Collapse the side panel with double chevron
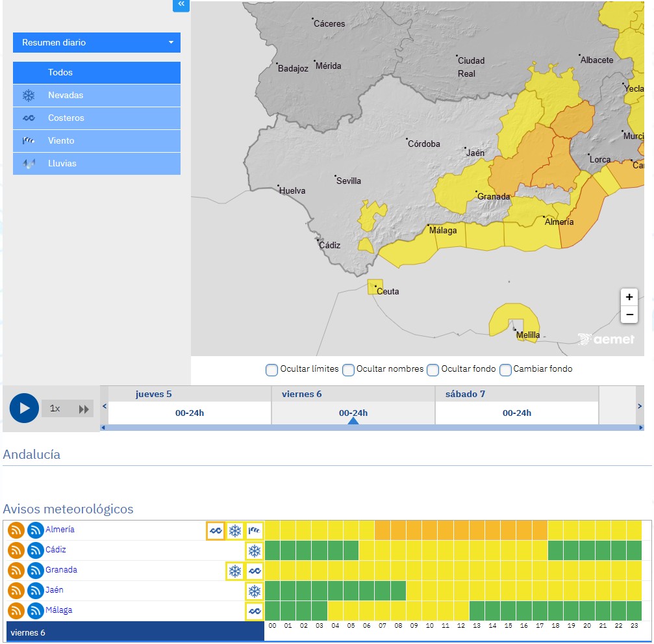Screen dimensions: 654x644 pyautogui.click(x=181, y=5)
